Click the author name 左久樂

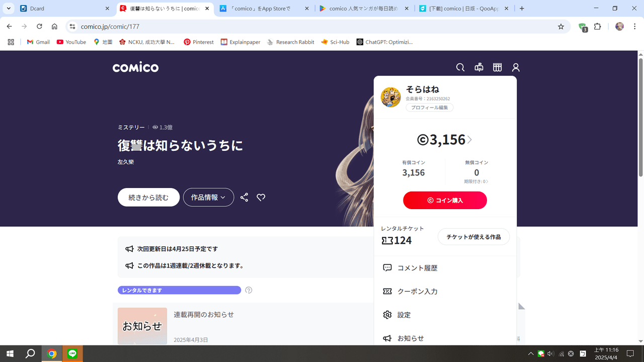(x=126, y=162)
